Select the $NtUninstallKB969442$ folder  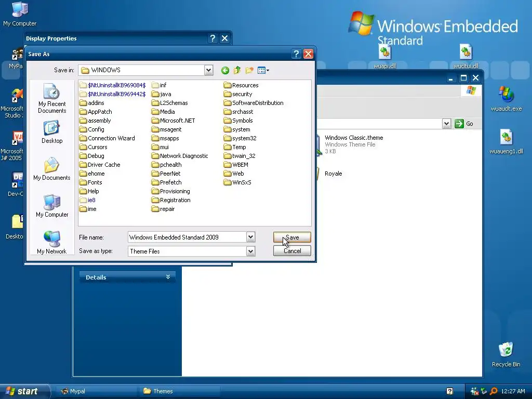112,94
